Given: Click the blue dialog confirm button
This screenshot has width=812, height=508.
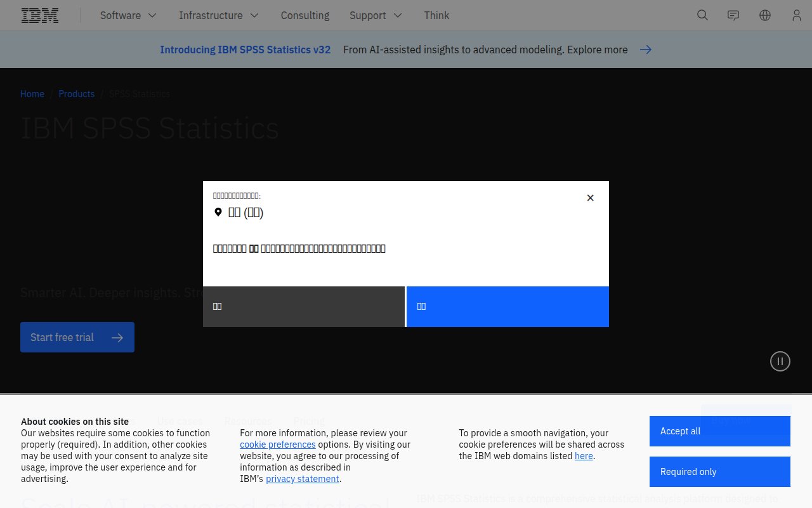Looking at the screenshot, I should click(507, 307).
